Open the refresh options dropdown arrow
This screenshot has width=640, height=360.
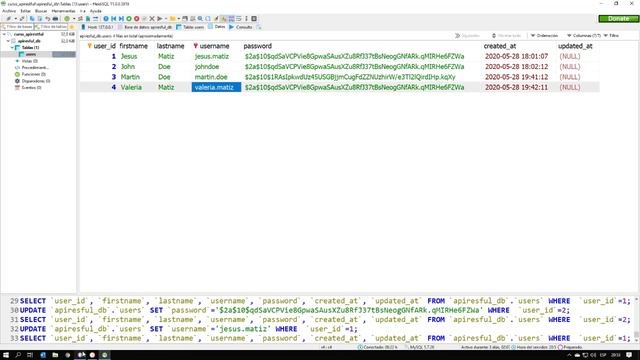(74, 19)
